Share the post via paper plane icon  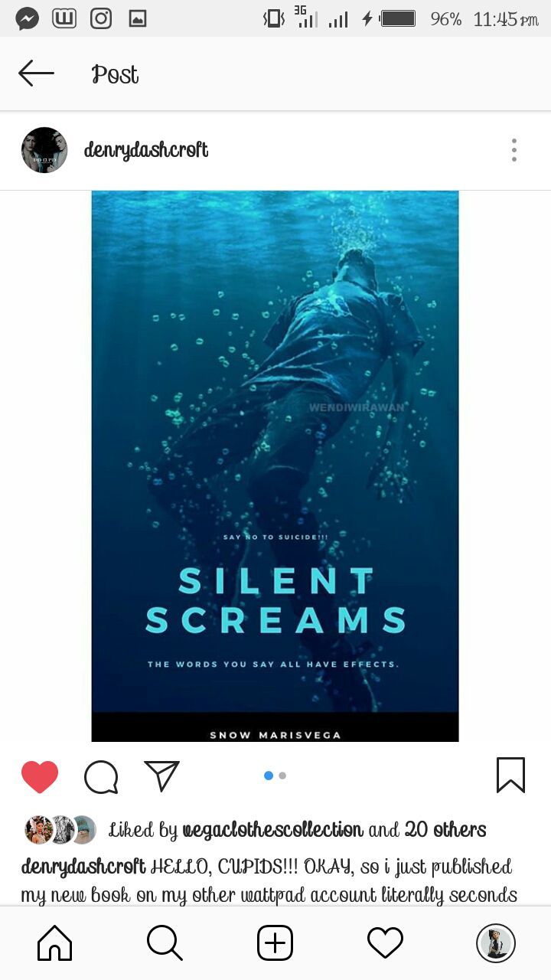point(161,776)
